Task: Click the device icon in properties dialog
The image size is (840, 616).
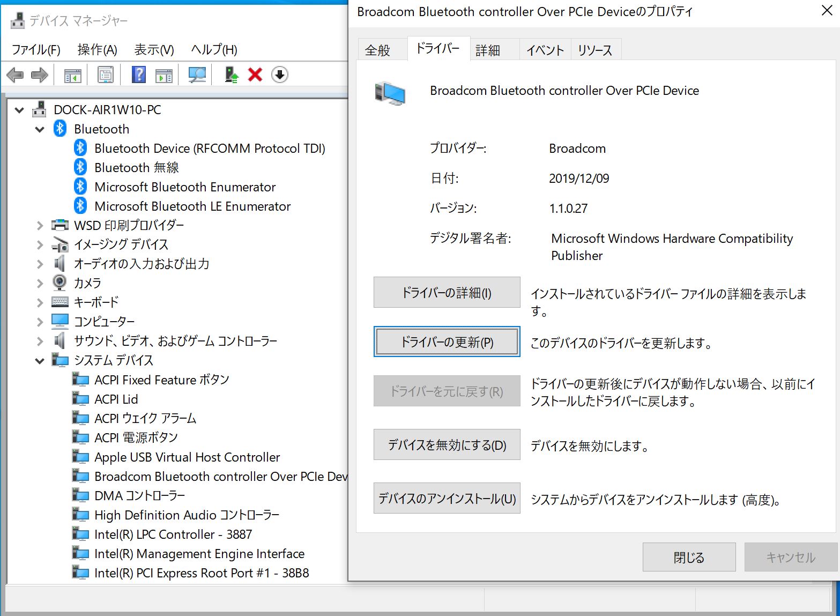Action: tap(390, 94)
